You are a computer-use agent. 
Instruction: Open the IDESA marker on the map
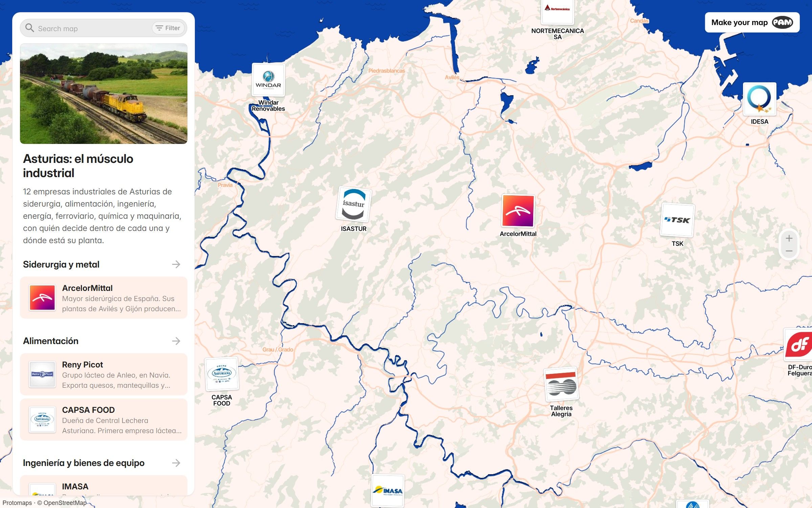pos(760,99)
